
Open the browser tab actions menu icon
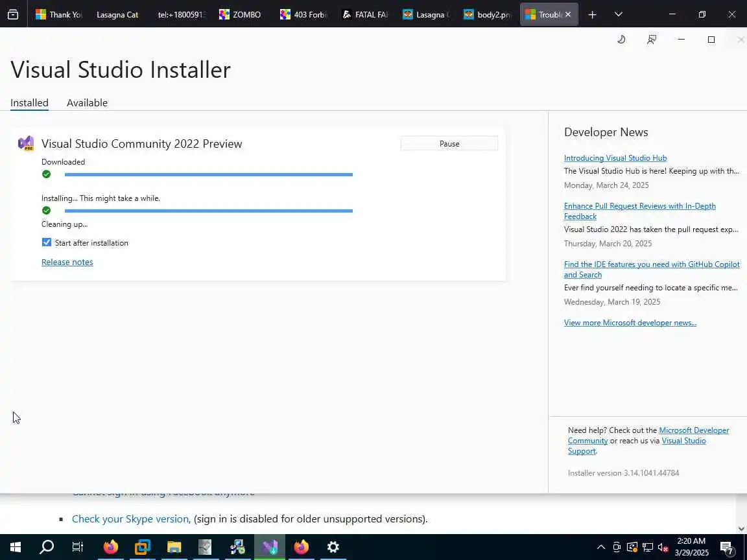(x=13, y=14)
